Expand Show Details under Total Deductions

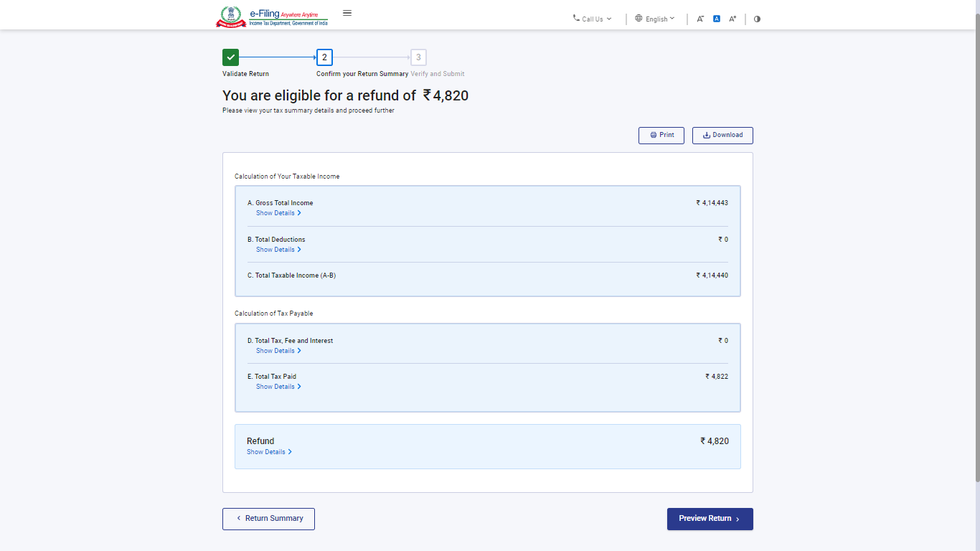click(x=278, y=250)
